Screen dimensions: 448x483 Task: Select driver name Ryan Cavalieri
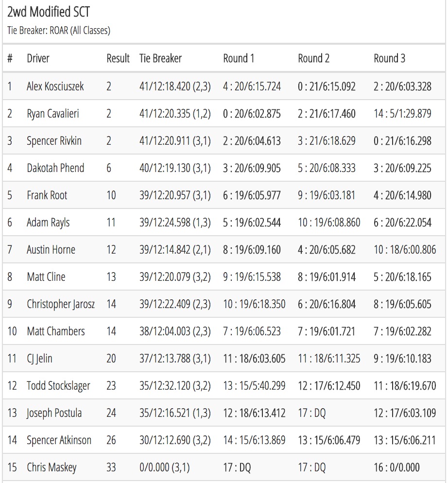coord(52,114)
